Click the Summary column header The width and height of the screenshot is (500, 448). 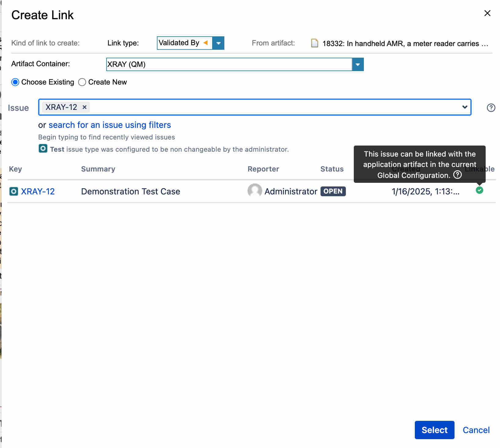click(x=98, y=169)
